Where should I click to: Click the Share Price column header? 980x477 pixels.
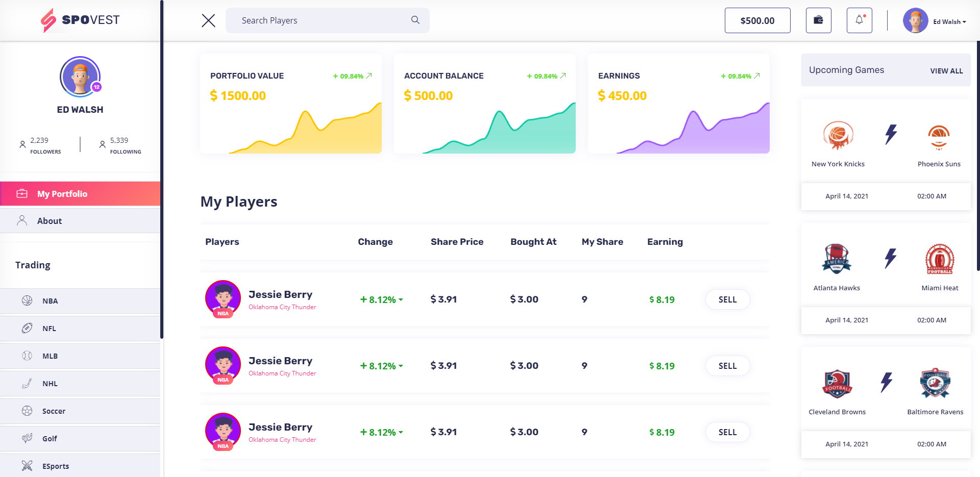457,242
